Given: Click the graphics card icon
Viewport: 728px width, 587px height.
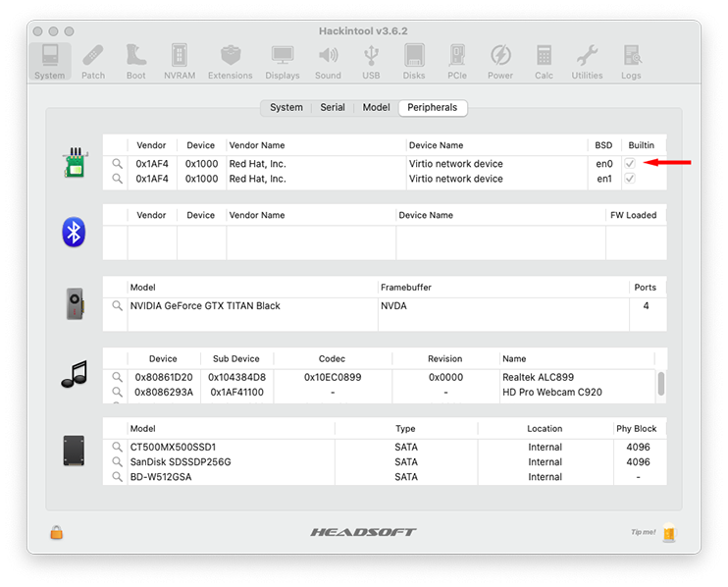Looking at the screenshot, I should (x=75, y=303).
